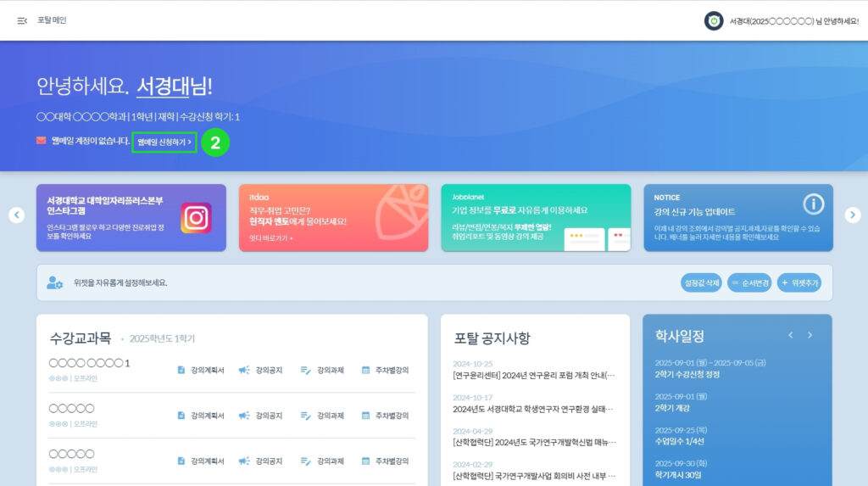This screenshot has height=486, width=868.
Task: Open 강의계획서 for first course row
Action: coord(201,370)
